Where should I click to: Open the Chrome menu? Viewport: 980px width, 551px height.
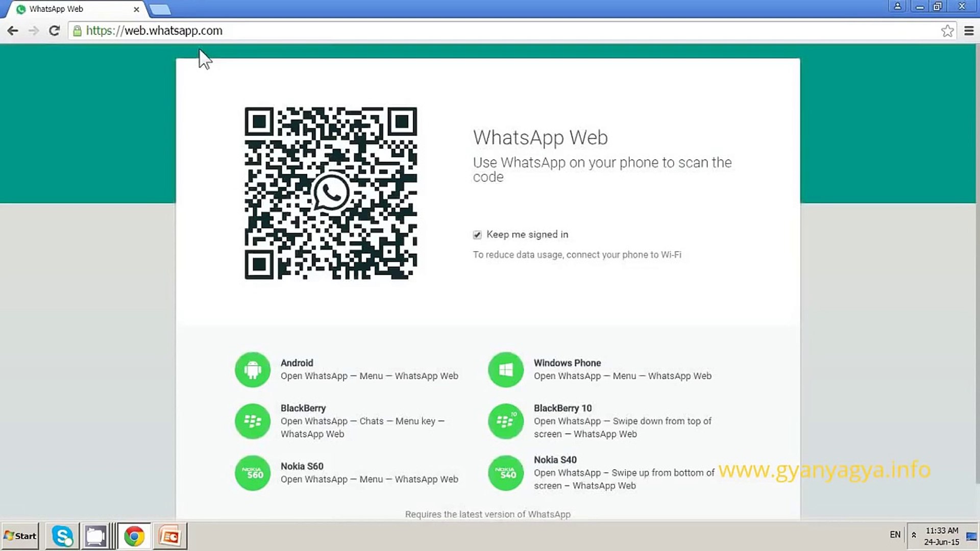(x=969, y=31)
